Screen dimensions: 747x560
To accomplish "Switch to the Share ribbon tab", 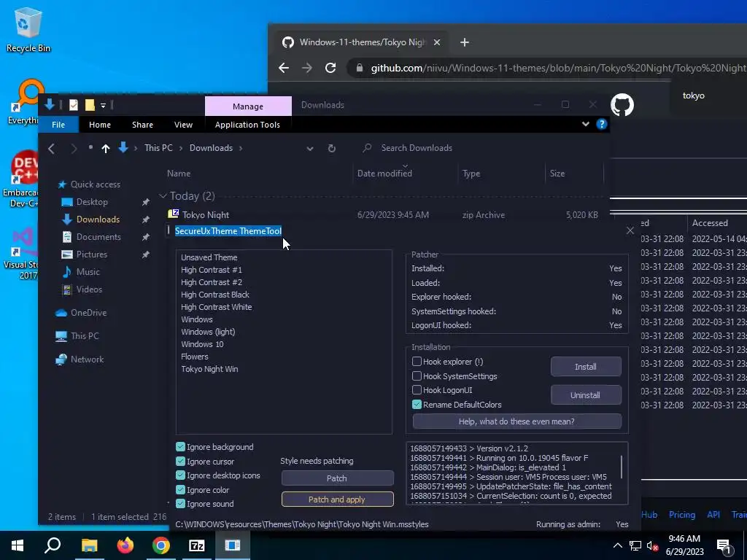I will 142,125.
